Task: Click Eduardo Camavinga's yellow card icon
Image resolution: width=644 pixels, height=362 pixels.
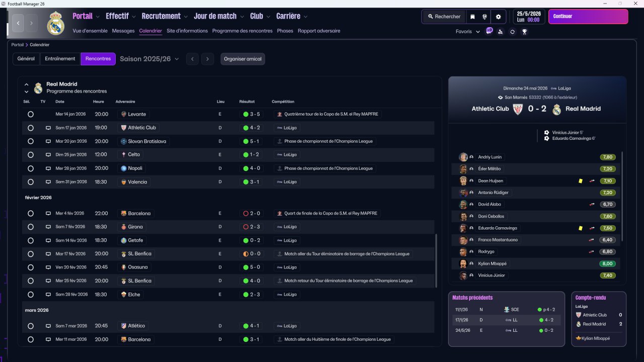Action: pos(581,228)
